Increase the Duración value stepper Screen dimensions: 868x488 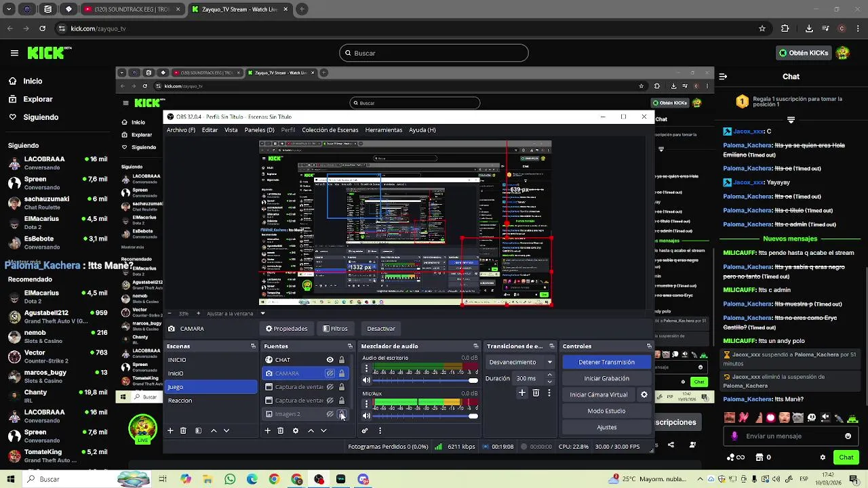549,375
